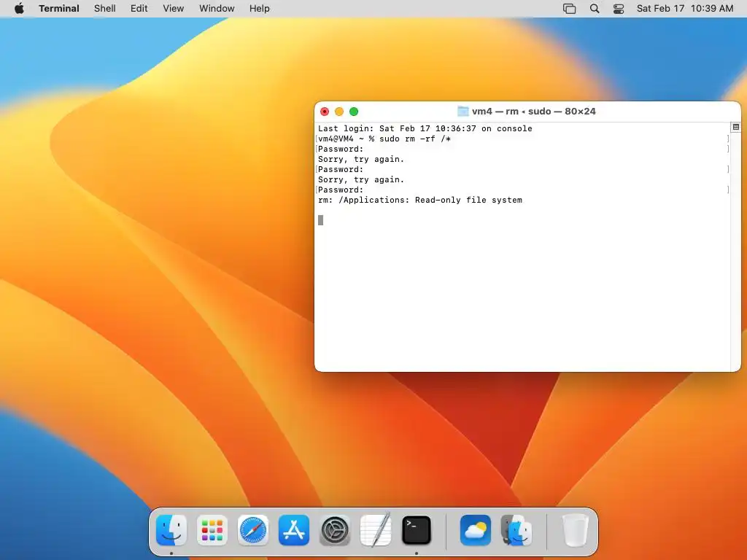This screenshot has height=560, width=747.
Task: Open Control Center in menu bar
Action: click(619, 9)
